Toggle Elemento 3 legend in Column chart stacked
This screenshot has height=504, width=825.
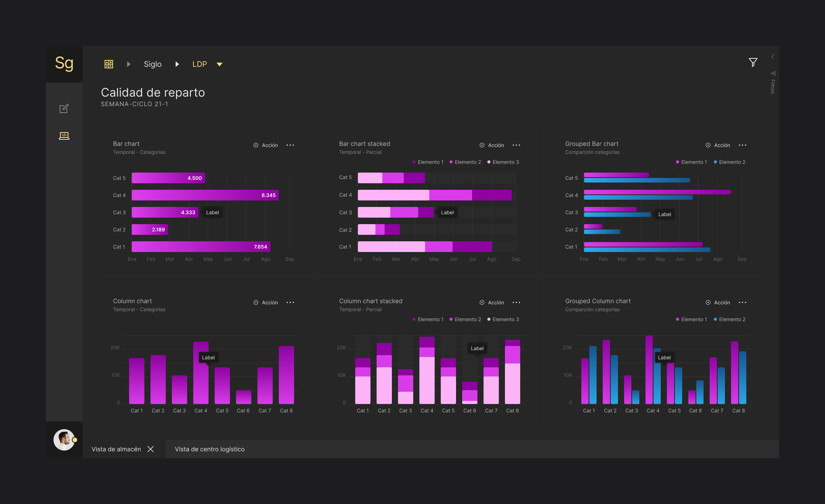tap(503, 319)
